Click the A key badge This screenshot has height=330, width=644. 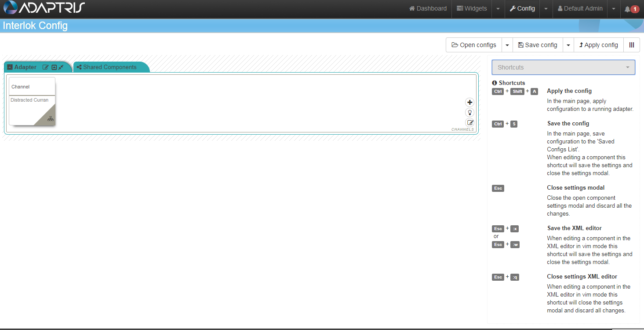point(534,92)
